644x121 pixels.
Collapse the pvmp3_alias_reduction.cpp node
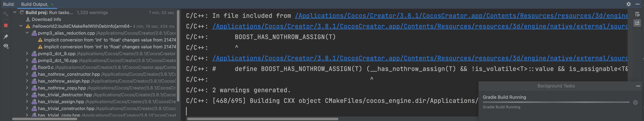coord(27,33)
